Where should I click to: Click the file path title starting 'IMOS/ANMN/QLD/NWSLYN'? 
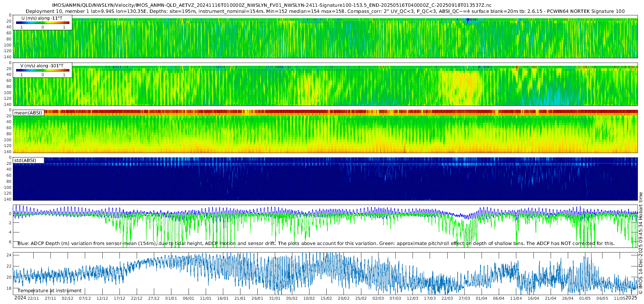(272, 5)
